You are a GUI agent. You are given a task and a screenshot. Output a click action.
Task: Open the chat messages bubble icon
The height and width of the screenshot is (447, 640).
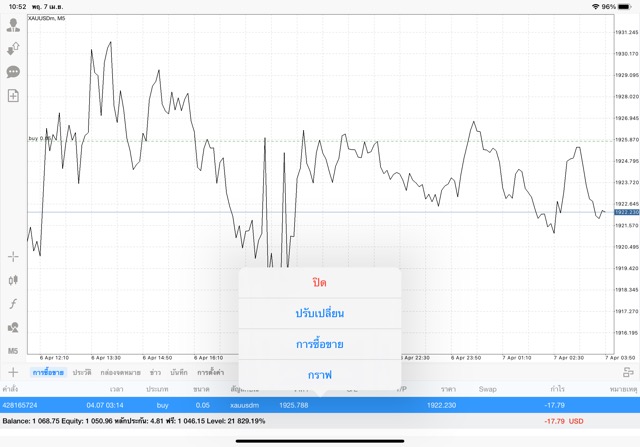click(x=13, y=72)
